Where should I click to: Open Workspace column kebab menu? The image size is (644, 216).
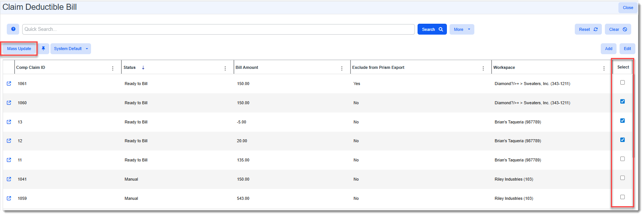coord(604,68)
